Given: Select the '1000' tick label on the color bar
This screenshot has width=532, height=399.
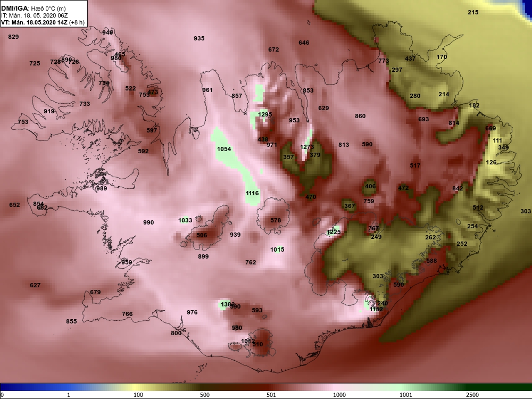Looking at the screenshot, I should click(x=339, y=395).
